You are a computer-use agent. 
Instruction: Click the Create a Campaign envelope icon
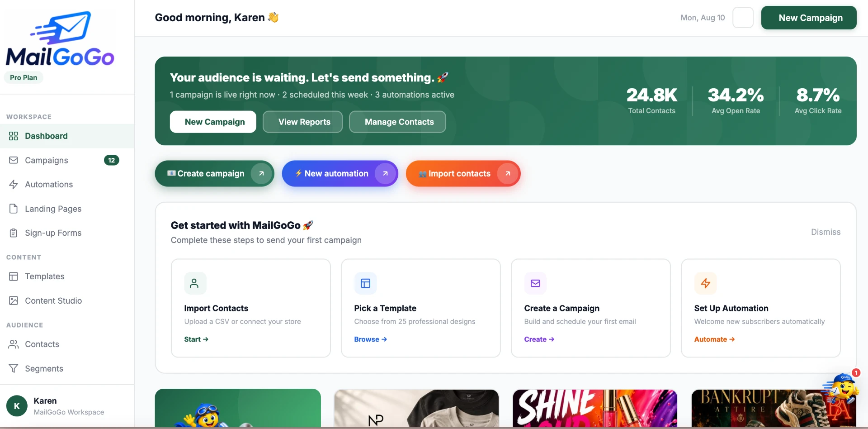(535, 283)
